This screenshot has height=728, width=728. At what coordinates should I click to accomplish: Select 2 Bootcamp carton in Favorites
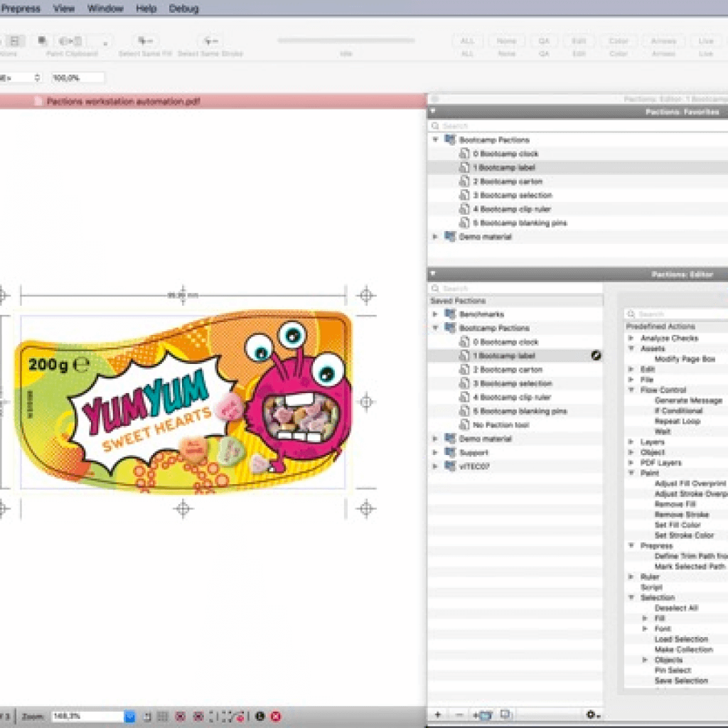[x=508, y=181]
